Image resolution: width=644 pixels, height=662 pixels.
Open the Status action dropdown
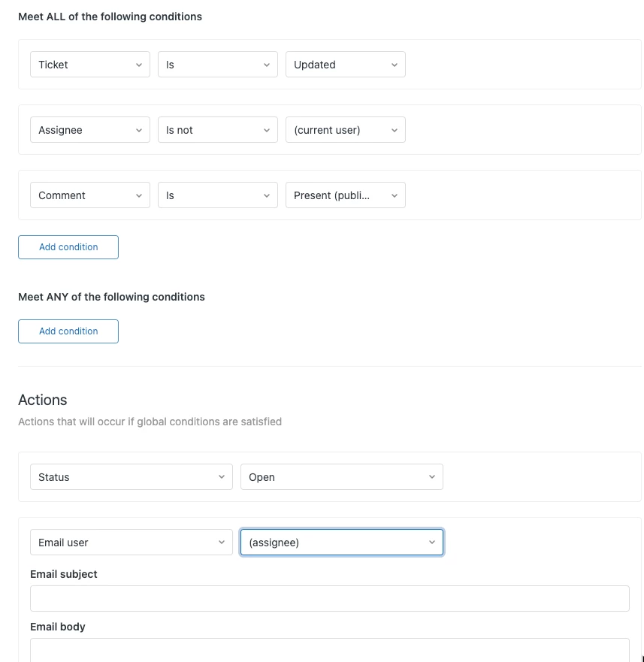[x=132, y=477]
